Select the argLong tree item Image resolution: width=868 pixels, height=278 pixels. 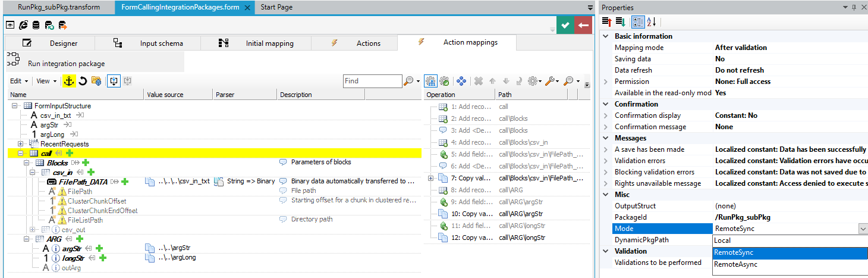[52, 135]
